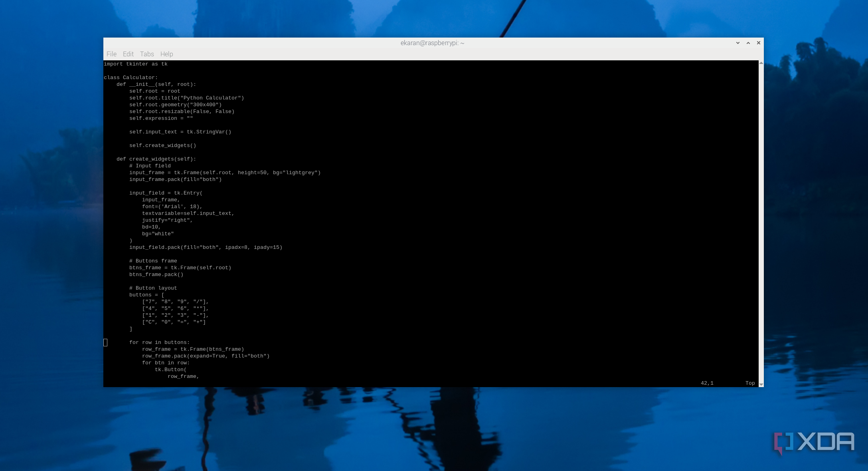Click the line 'import tkinter as tk'
The width and height of the screenshot is (868, 471).
point(136,64)
